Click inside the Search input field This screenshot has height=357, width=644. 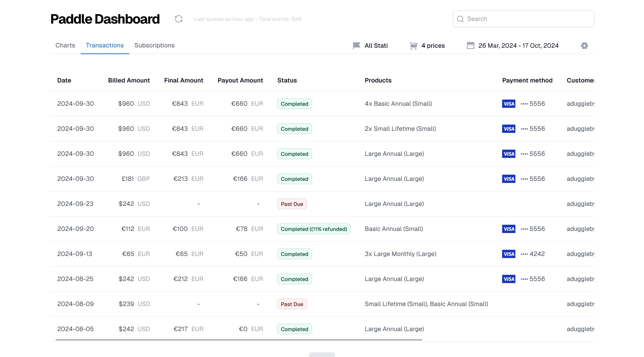click(x=523, y=19)
